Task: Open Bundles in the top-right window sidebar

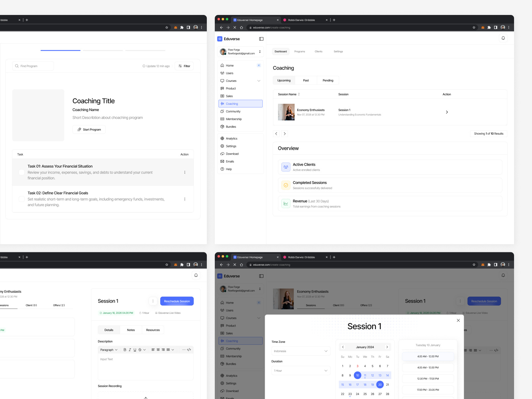Action: tap(240, 127)
